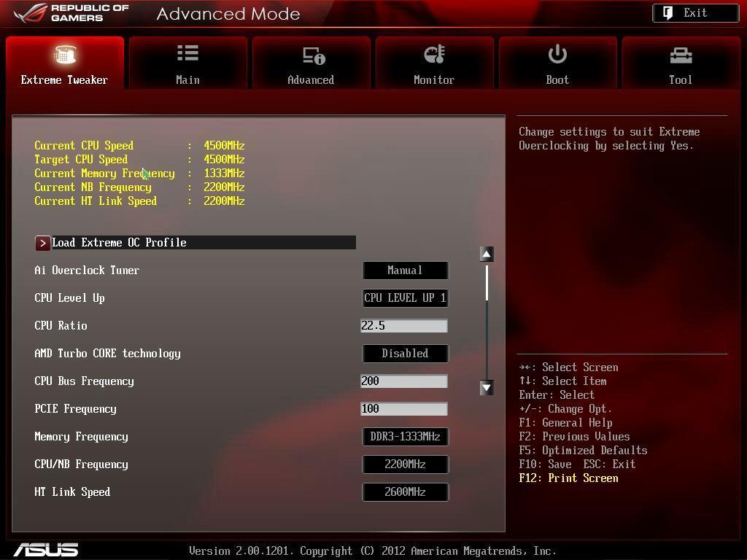This screenshot has width=747, height=560.
Task: Open the Extreme Tweaker tab
Action: pos(65,63)
